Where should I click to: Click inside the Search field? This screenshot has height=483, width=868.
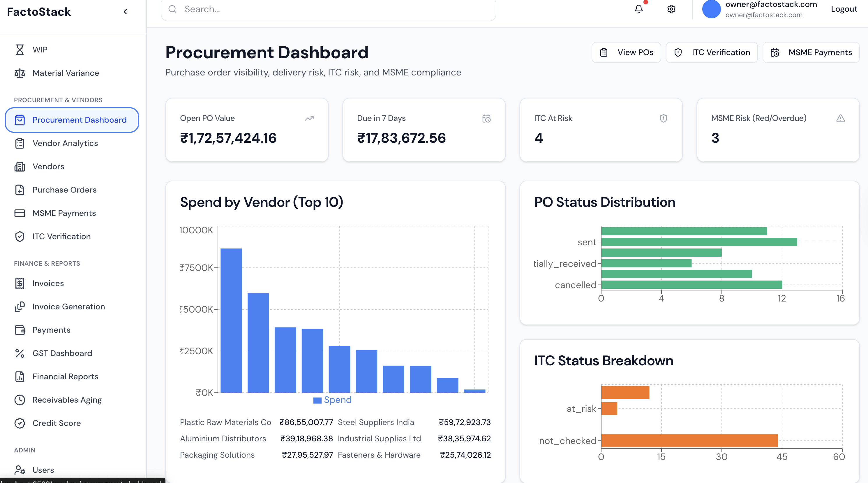click(328, 9)
